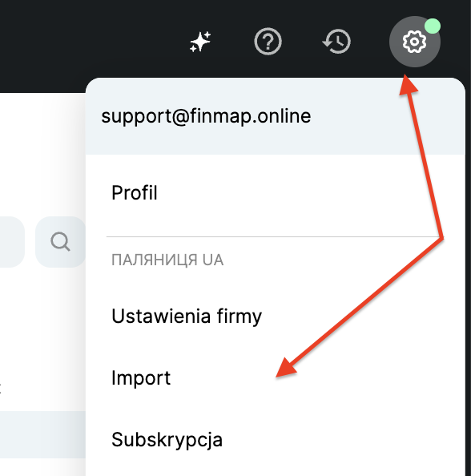
Task: Click the ПАЛЯНИЦЯ UA company label
Action: (167, 260)
